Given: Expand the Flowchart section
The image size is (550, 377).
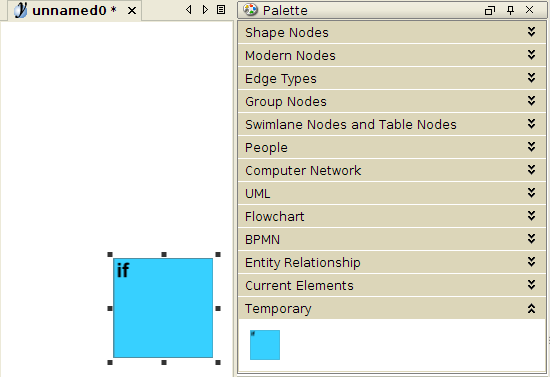Looking at the screenshot, I should 391,216.
